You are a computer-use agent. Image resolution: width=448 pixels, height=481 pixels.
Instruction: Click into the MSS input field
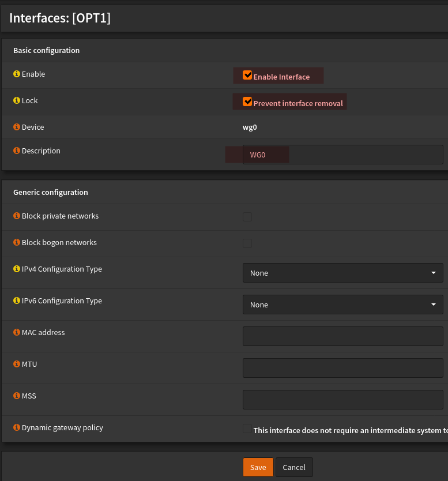coord(342,400)
